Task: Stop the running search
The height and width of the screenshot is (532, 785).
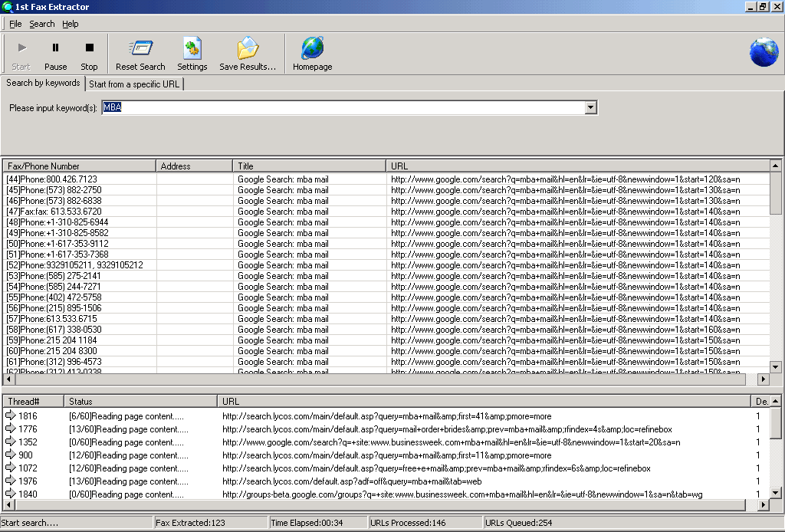Action: point(89,49)
